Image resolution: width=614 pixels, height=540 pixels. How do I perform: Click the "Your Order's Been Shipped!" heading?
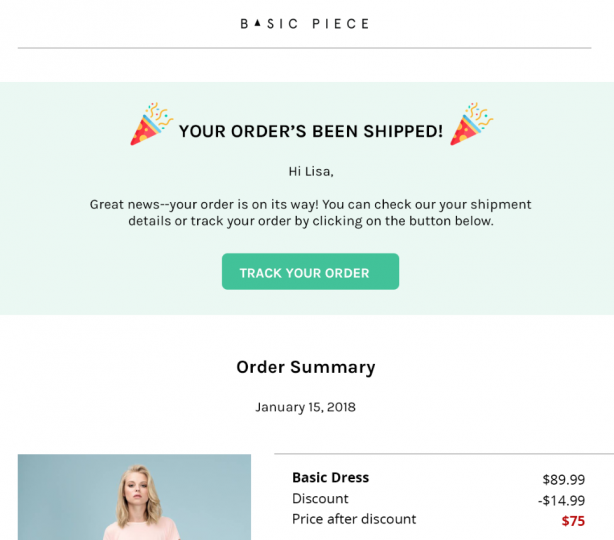[310, 131]
